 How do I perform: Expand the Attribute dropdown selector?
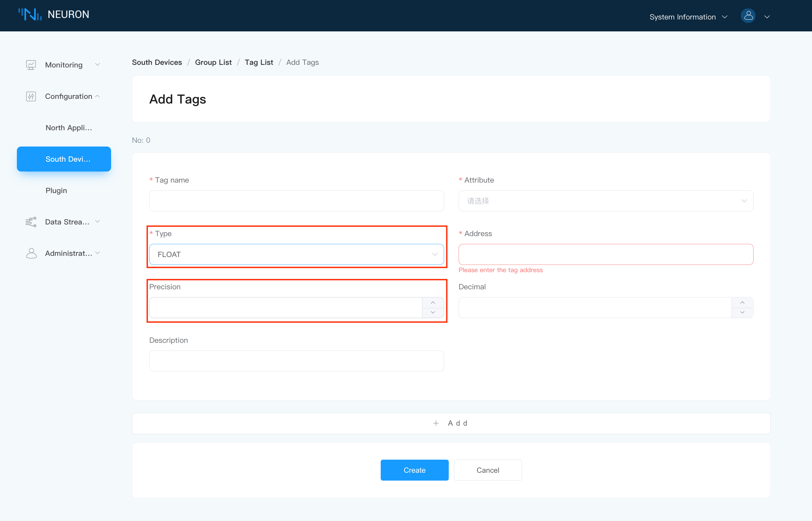[x=606, y=201]
